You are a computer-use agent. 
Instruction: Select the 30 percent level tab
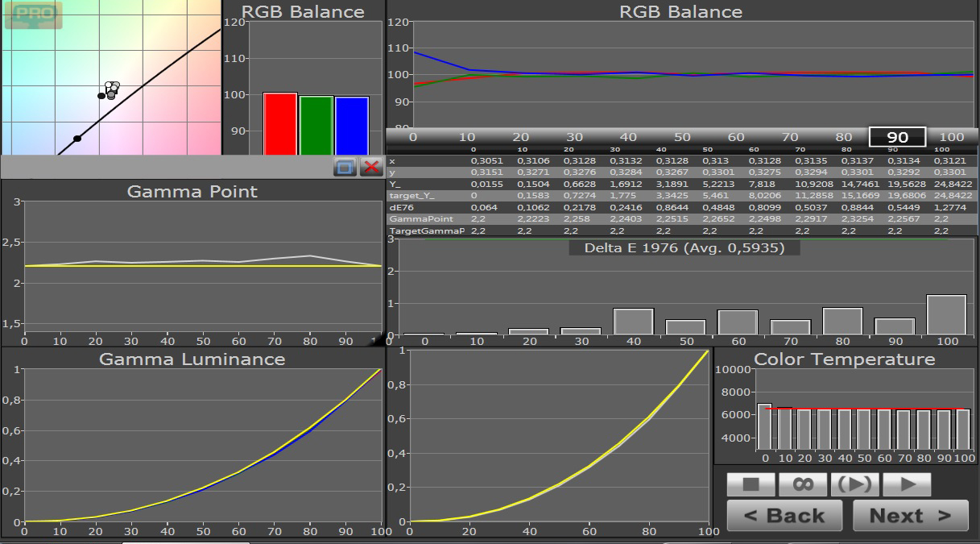[574, 137]
